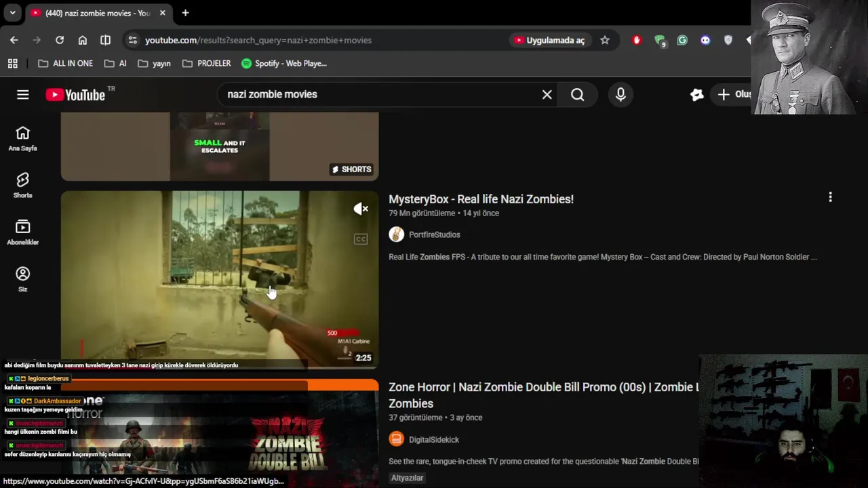Open the purple face extension icon
The image size is (868, 488).
pos(705,40)
